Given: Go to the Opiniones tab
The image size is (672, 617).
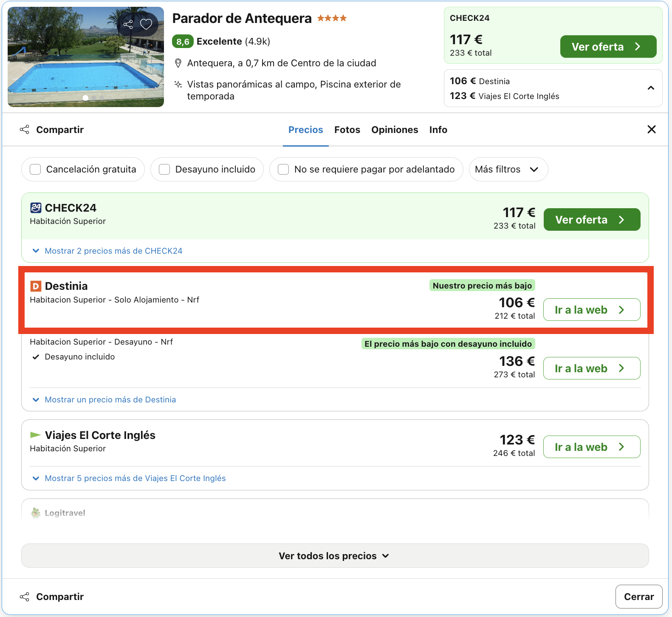Looking at the screenshot, I should (x=395, y=130).
